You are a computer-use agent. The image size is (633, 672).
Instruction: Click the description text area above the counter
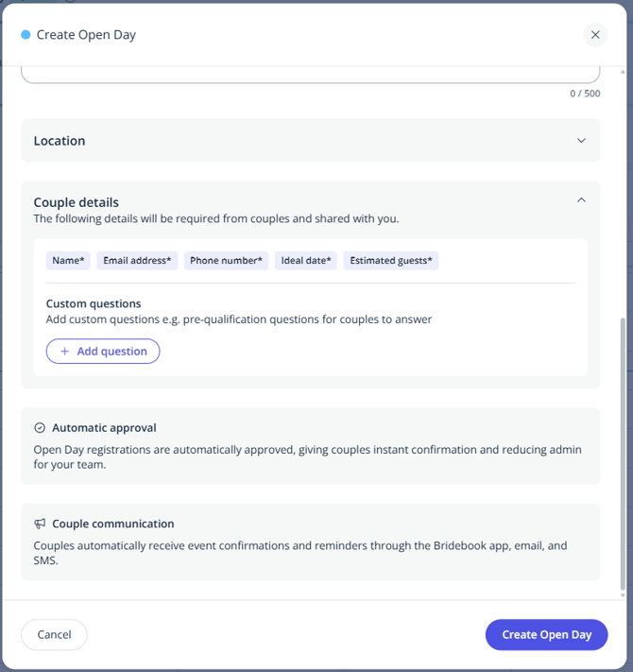pyautogui.click(x=310, y=74)
